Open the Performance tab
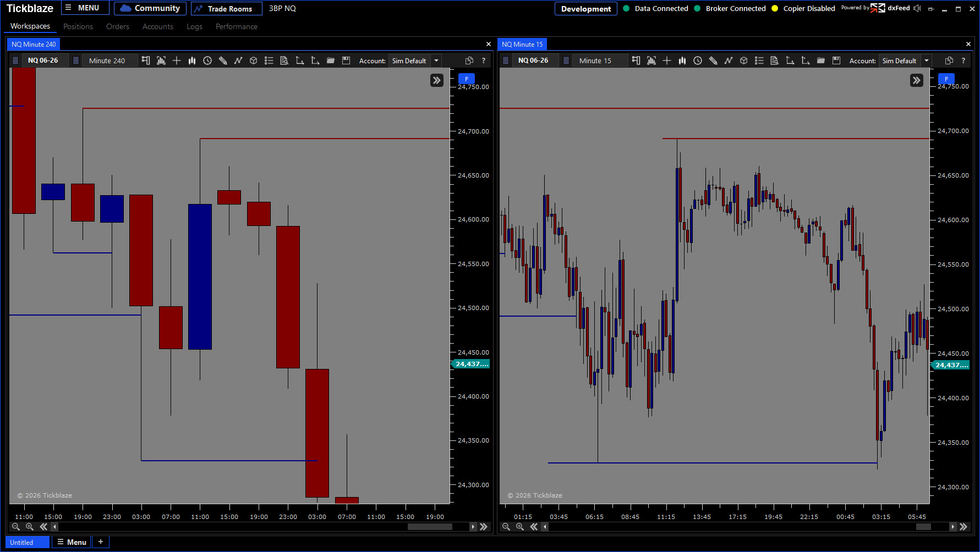The width and height of the screenshot is (980, 552). [x=237, y=26]
